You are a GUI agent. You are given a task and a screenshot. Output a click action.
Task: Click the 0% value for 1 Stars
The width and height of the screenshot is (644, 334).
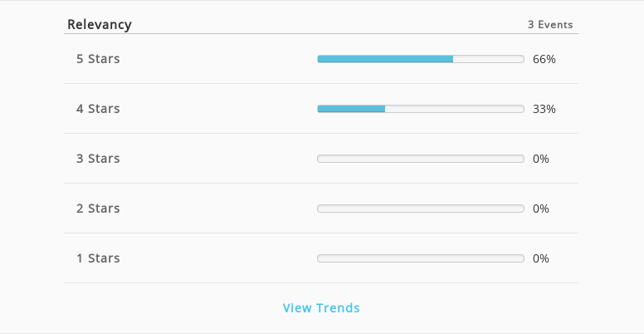(x=541, y=258)
